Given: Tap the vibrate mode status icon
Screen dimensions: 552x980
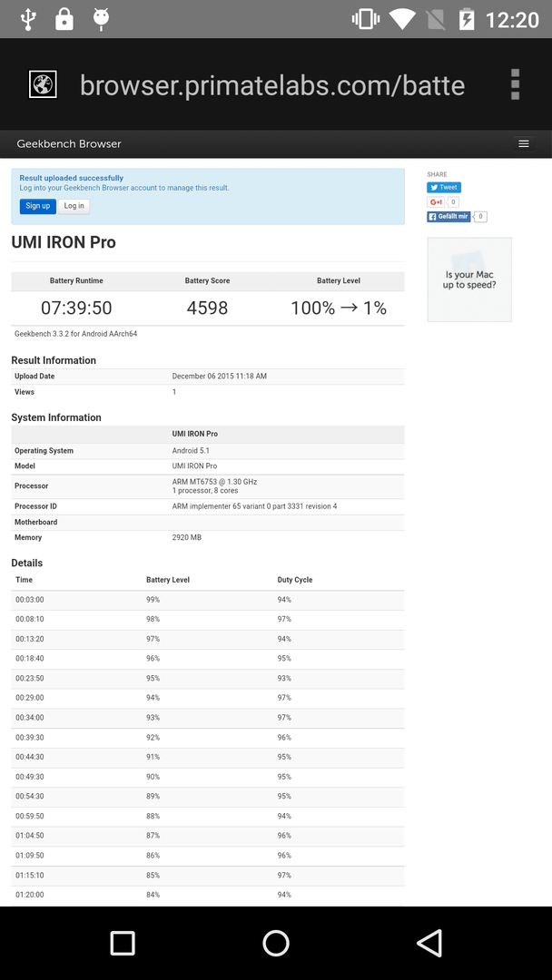Looking at the screenshot, I should (366, 19).
